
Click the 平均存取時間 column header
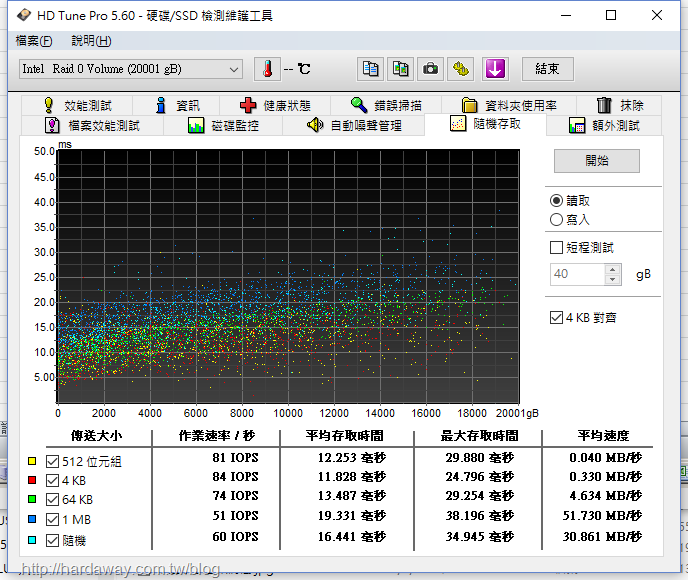(344, 436)
